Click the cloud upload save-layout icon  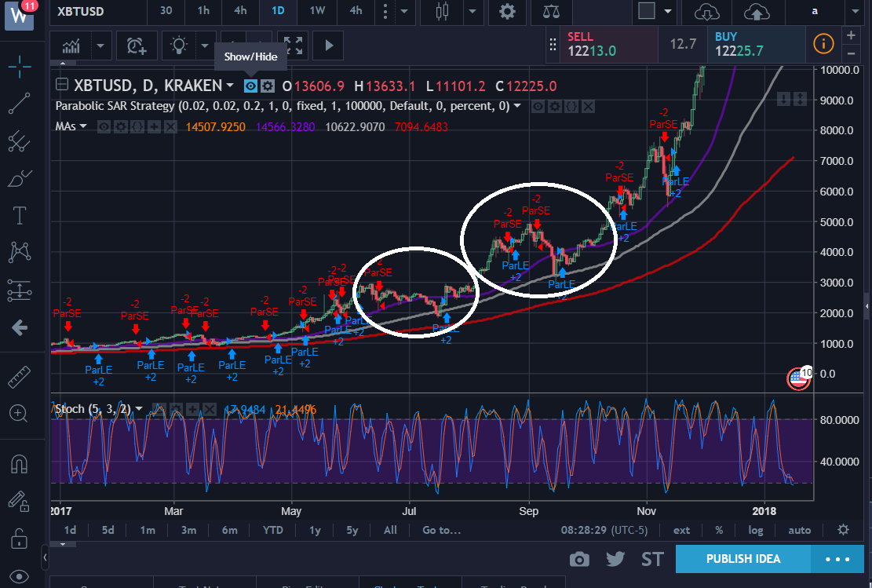757,12
